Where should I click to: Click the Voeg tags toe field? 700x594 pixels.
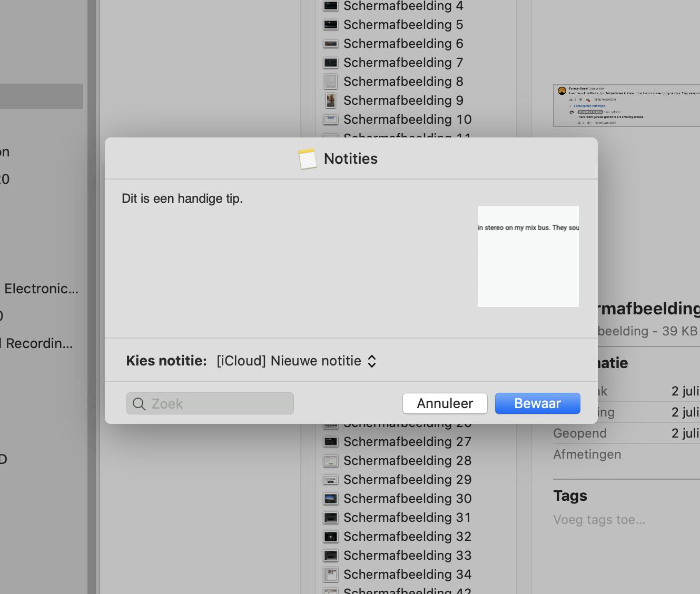(599, 519)
